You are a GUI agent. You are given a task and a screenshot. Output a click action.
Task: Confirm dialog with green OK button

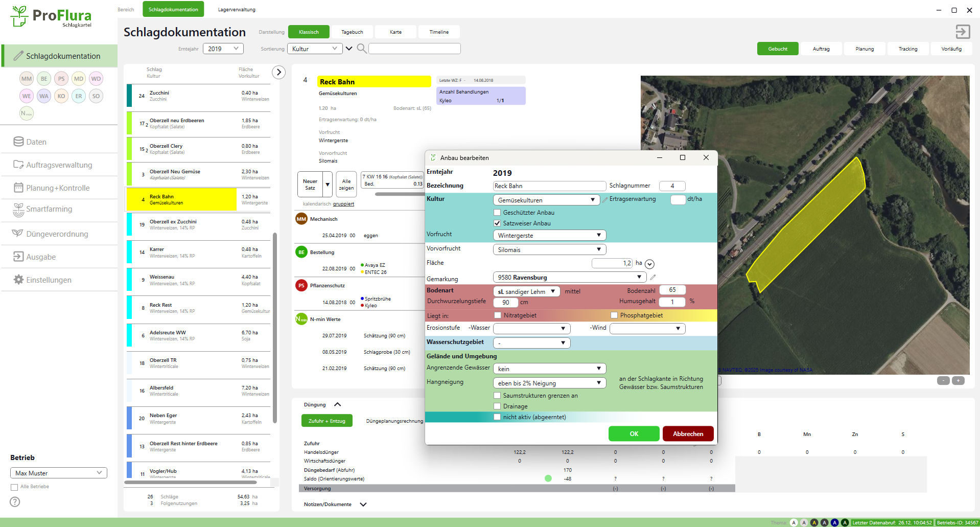click(634, 433)
